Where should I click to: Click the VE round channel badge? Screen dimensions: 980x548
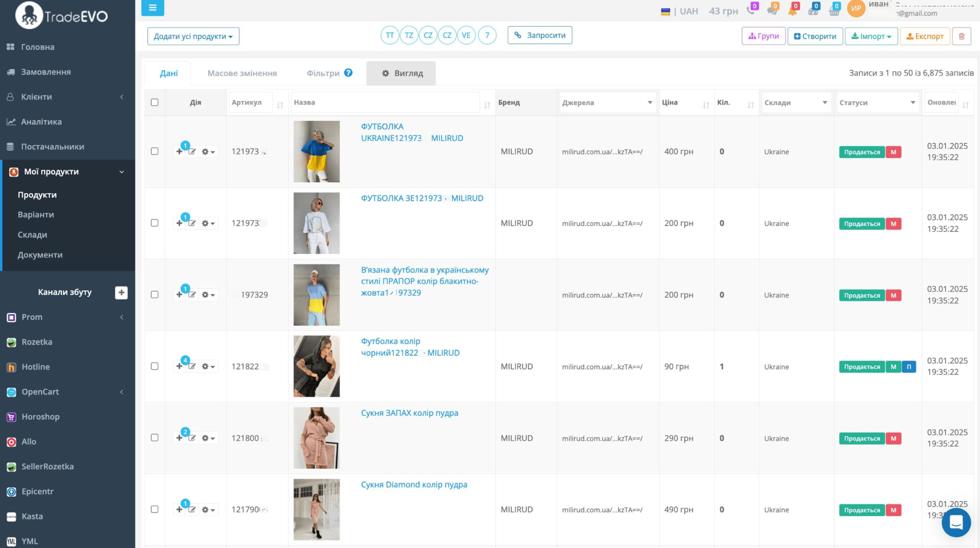pyautogui.click(x=466, y=35)
